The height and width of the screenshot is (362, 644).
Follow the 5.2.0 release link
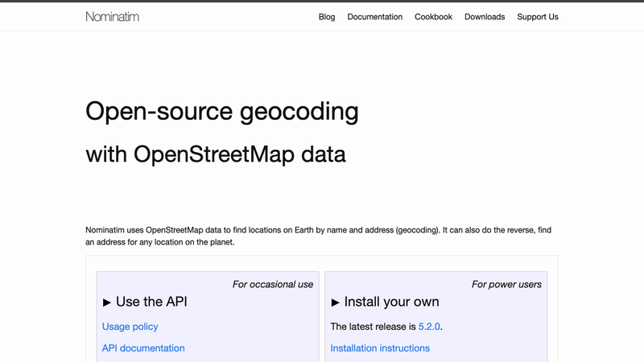(429, 327)
